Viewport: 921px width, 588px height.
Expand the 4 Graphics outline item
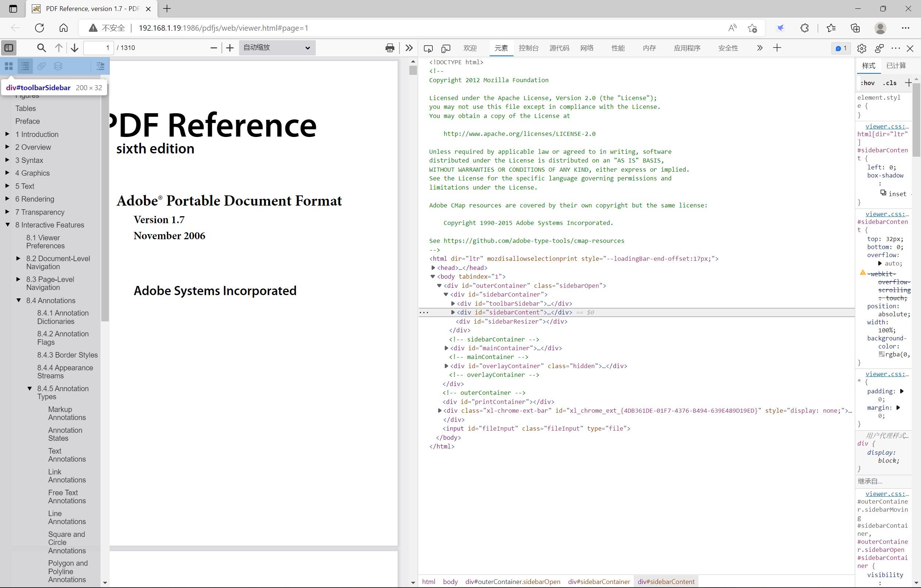pyautogui.click(x=7, y=173)
